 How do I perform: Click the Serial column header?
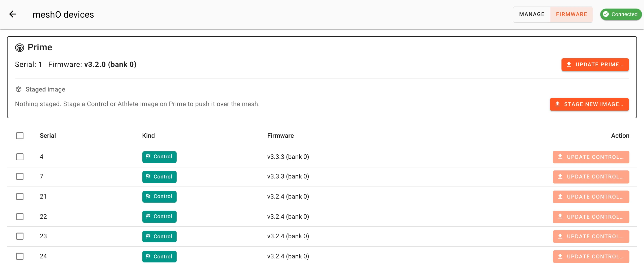[48, 136]
